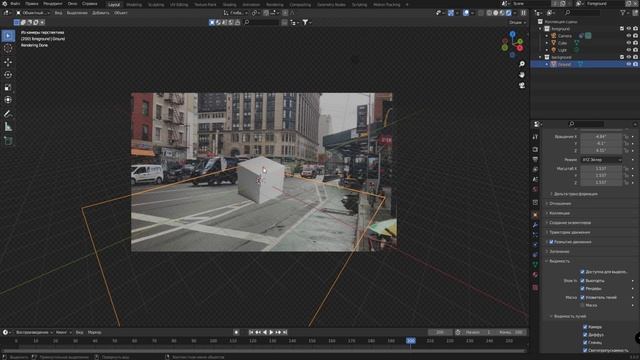Toggle the Show In Viewports checkbox

pyautogui.click(x=582, y=281)
